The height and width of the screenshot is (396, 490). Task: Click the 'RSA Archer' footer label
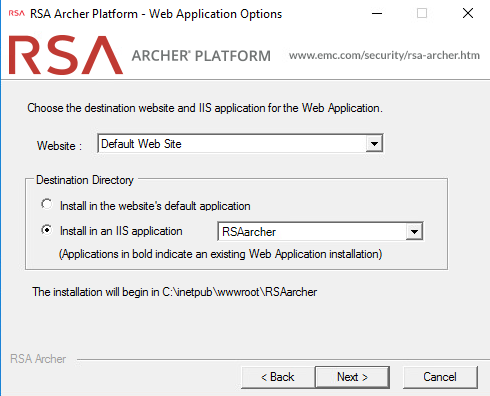[38, 359]
